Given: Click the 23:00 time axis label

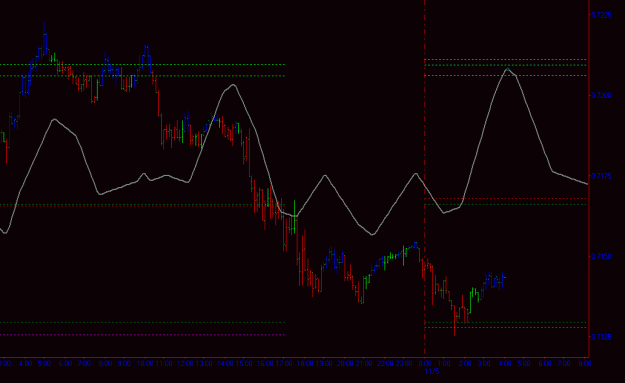Looking at the screenshot, I should (x=404, y=363).
